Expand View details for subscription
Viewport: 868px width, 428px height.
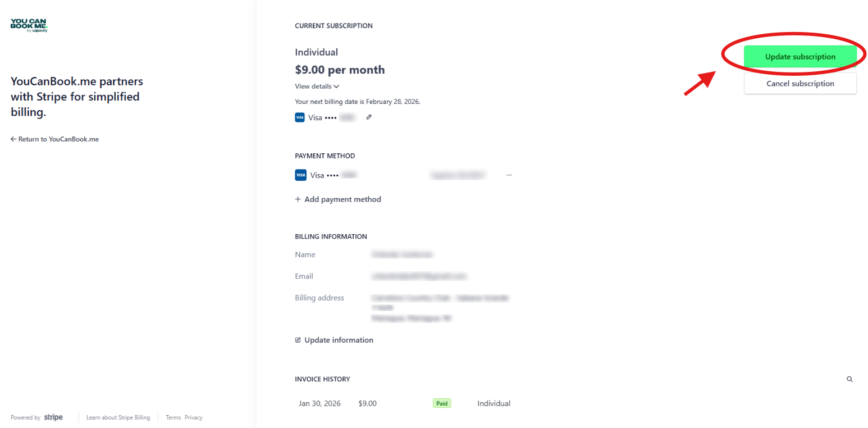(x=317, y=86)
